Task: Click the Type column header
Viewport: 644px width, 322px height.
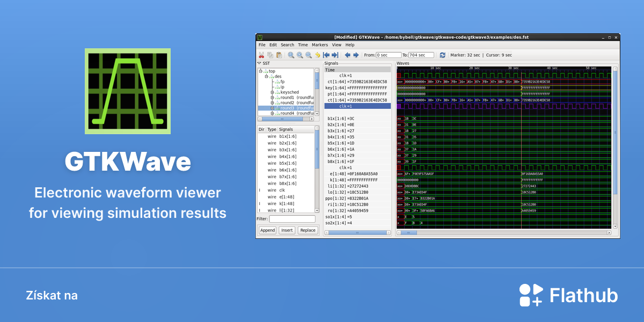Action: coord(272,129)
